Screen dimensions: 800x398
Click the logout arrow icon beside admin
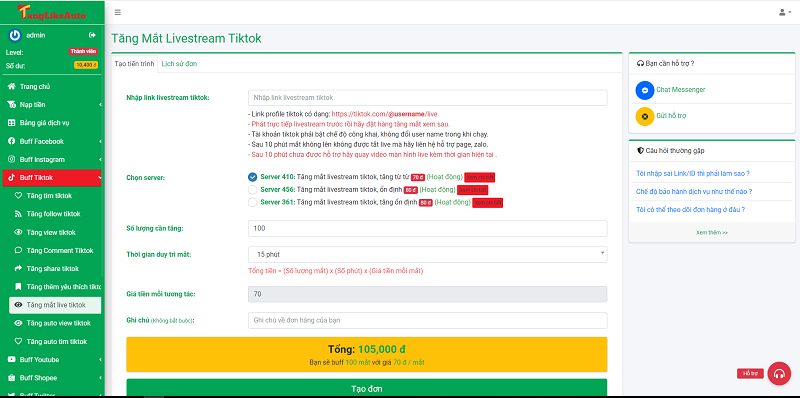pos(92,35)
